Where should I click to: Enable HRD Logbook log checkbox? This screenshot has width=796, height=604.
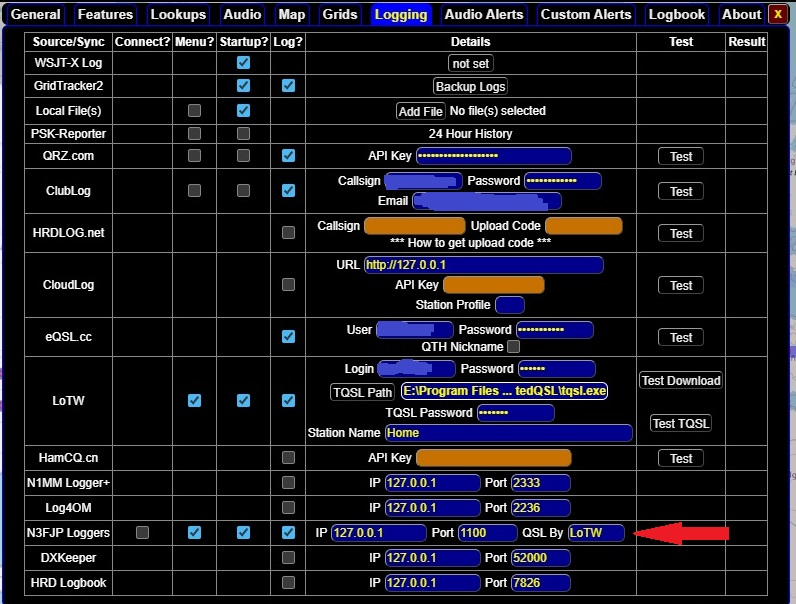(x=288, y=582)
